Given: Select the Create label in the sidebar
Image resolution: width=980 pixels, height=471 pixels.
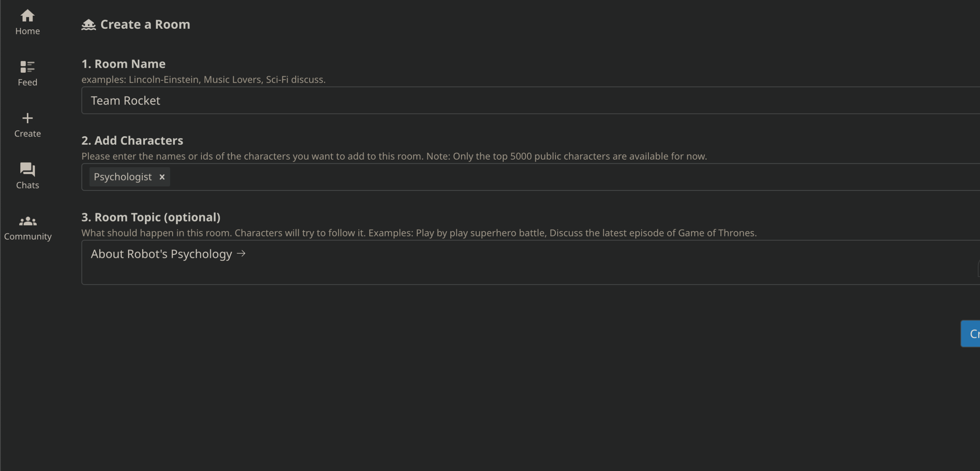Looking at the screenshot, I should pos(28,134).
